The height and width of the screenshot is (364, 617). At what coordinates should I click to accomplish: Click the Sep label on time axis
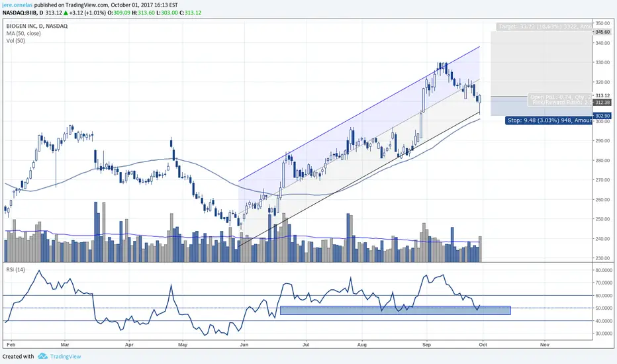coord(426,345)
